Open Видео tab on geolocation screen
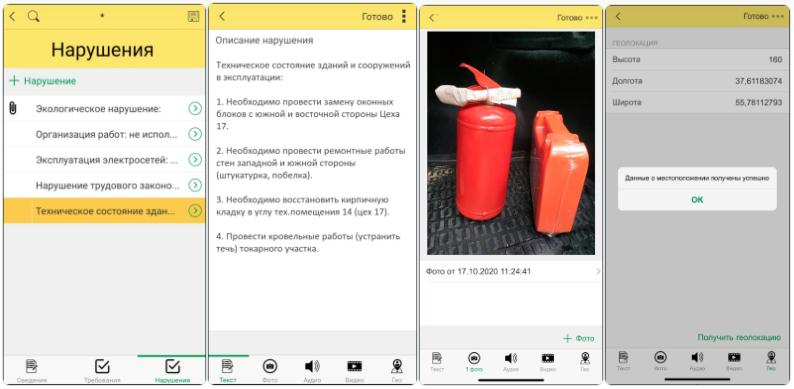 pos(734,361)
